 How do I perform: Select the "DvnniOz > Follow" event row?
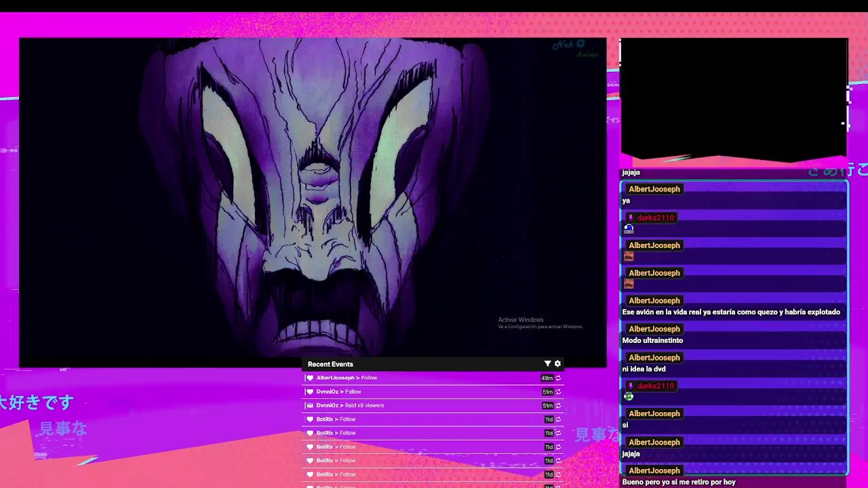(433, 392)
